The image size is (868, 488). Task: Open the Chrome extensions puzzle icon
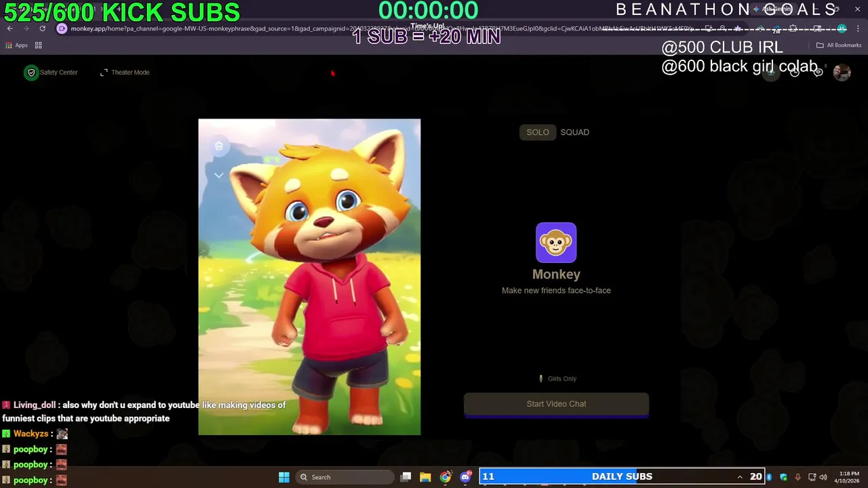coord(793,28)
